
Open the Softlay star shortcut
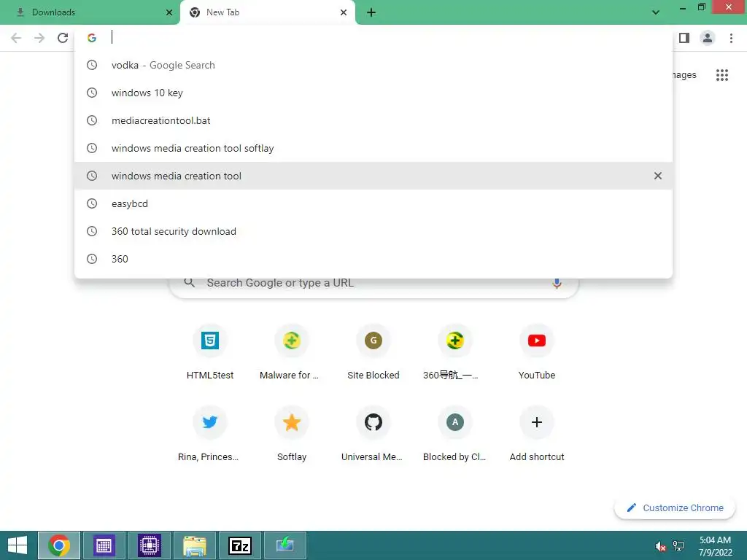click(292, 434)
